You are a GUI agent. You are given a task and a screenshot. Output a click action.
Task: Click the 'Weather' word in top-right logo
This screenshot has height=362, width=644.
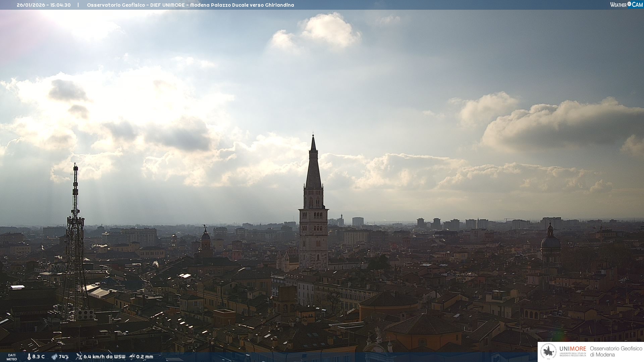(618, 5)
